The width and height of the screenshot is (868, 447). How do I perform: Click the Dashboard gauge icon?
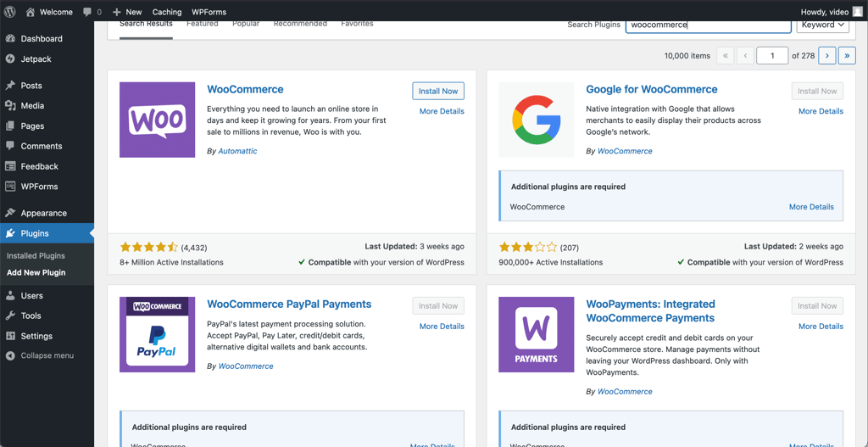10,39
